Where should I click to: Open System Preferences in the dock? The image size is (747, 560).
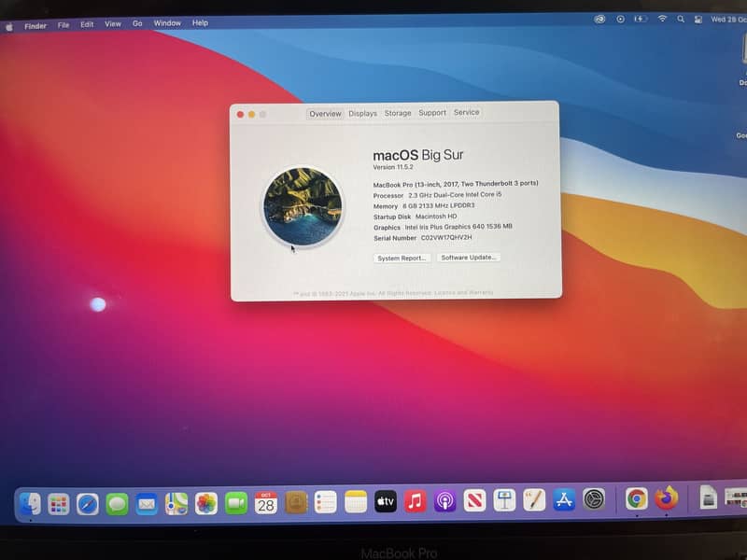[594, 499]
